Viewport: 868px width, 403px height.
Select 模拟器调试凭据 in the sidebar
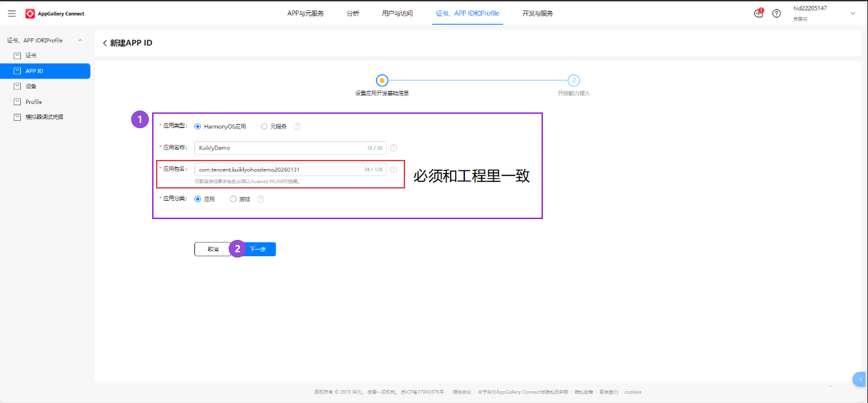(x=45, y=117)
